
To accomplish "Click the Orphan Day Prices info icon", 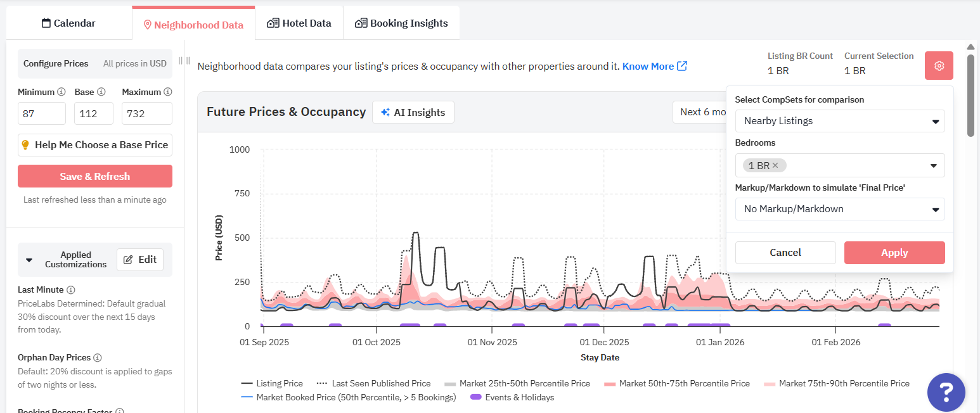I will pyautogui.click(x=98, y=357).
